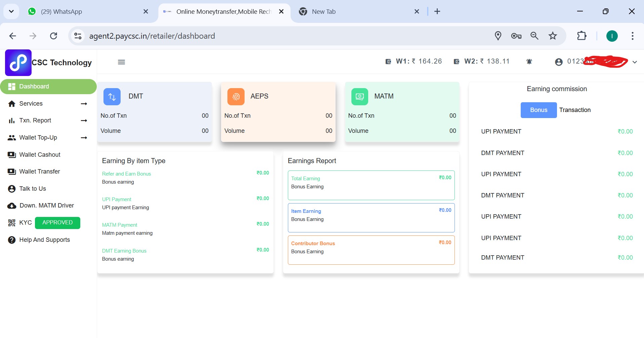The image size is (644, 338).
Task: Click the KYC QR code icon
Action: (x=12, y=223)
